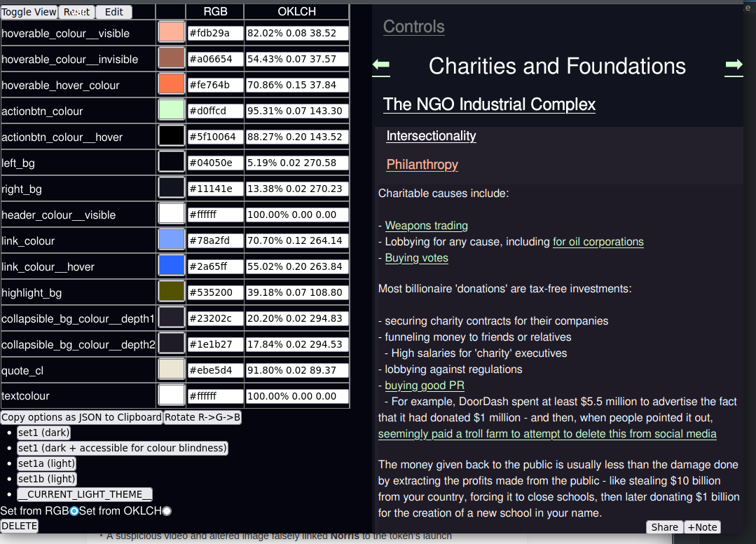Click the left arrow navigation icon

[x=381, y=66]
